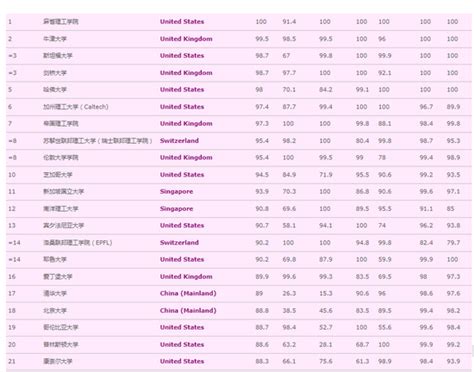Select the value 79.7 in the EPFL row

[453, 243]
